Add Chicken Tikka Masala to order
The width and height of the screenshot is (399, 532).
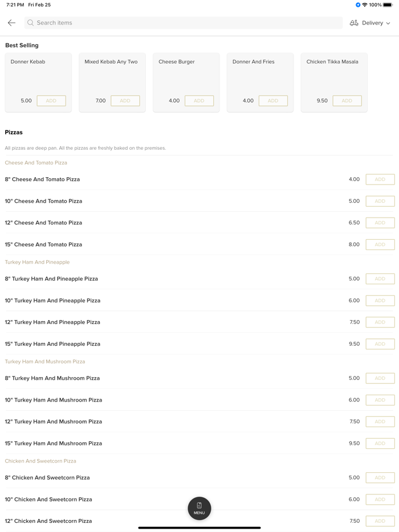coord(347,101)
